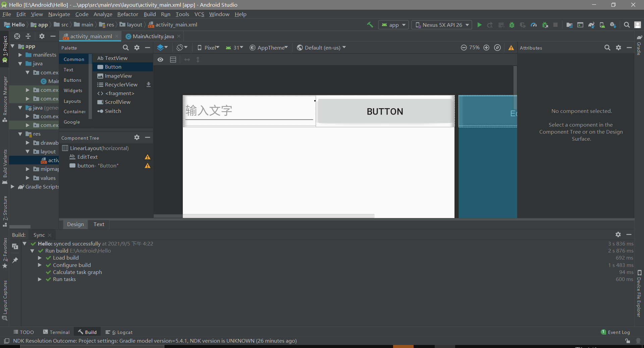Expand the manifests folder in the project tree
The image size is (644, 348).
coord(20,55)
